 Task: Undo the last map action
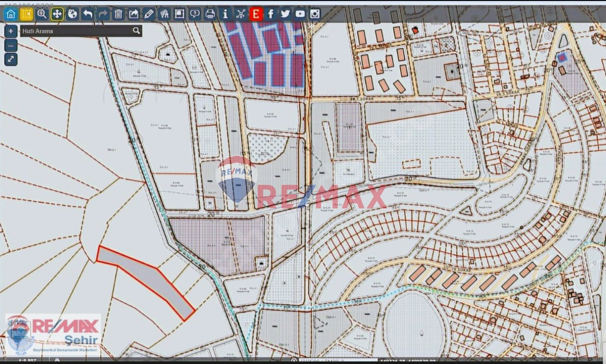click(87, 14)
